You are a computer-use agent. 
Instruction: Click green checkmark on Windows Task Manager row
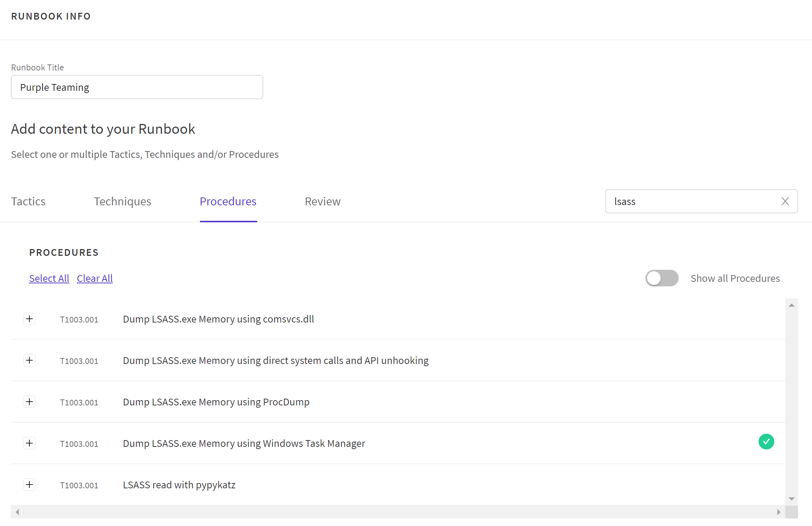pyautogui.click(x=766, y=442)
